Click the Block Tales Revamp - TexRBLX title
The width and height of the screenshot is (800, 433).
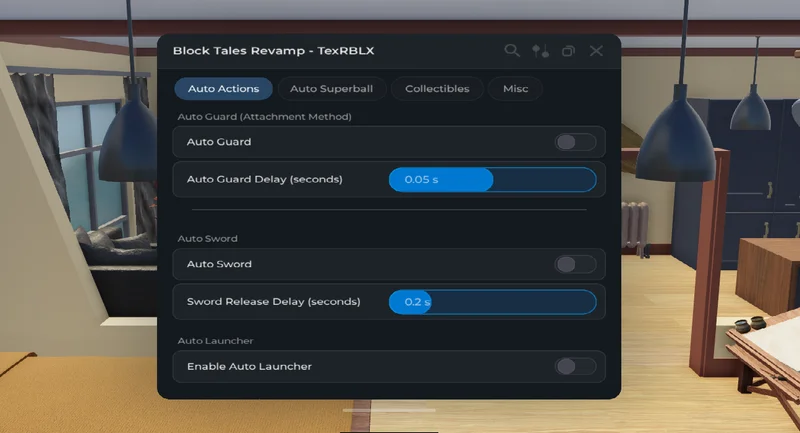pyautogui.click(x=273, y=50)
